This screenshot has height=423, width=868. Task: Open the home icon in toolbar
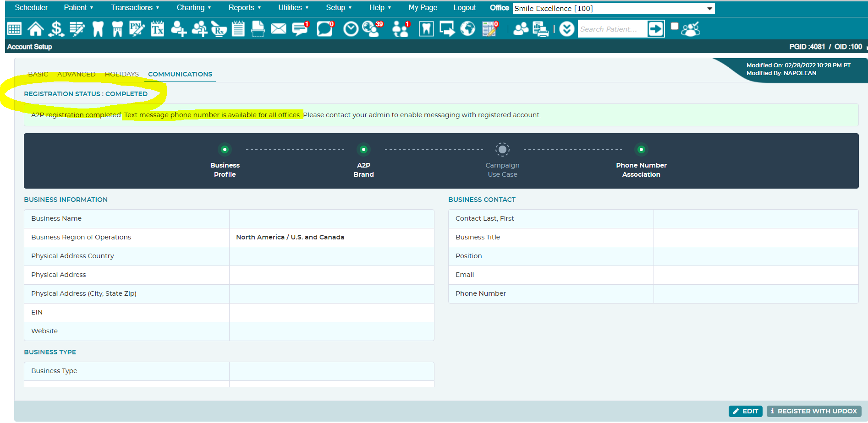click(36, 29)
